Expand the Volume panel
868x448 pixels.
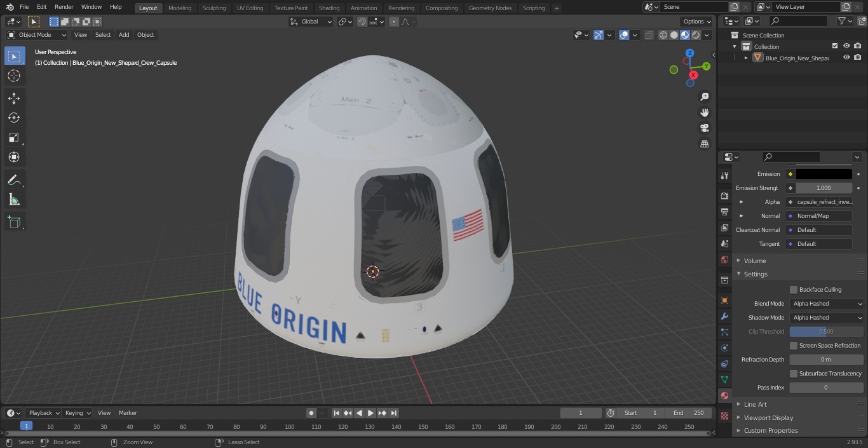(x=755, y=261)
